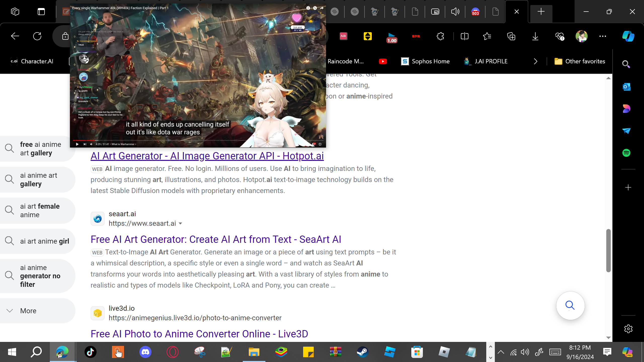Search for ai art female anime
The image size is (644, 362).
tap(38, 210)
